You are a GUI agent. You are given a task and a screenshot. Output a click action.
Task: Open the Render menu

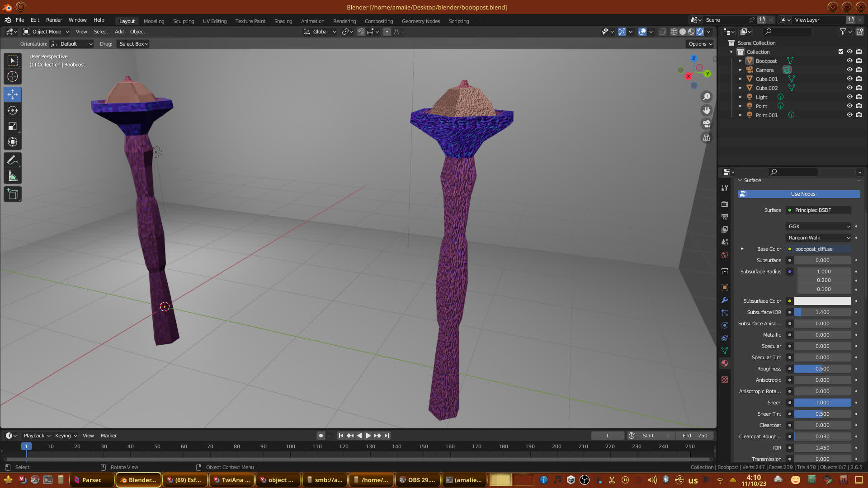point(54,20)
